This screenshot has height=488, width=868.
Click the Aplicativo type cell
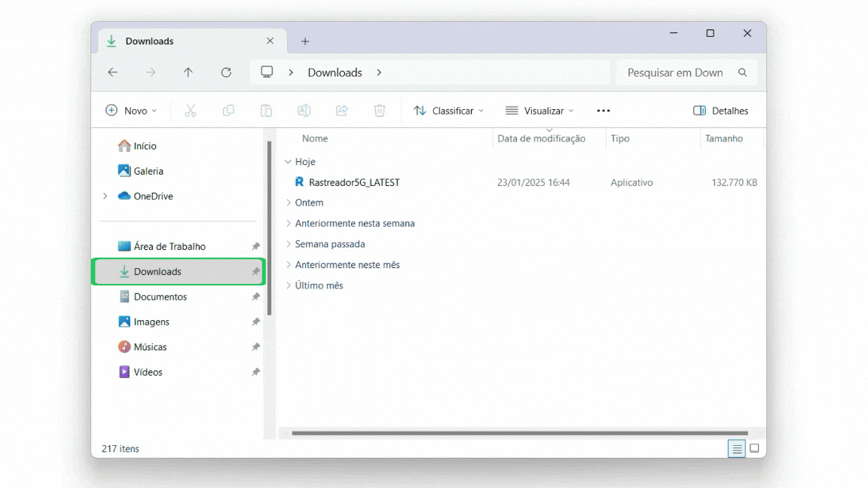point(631,182)
